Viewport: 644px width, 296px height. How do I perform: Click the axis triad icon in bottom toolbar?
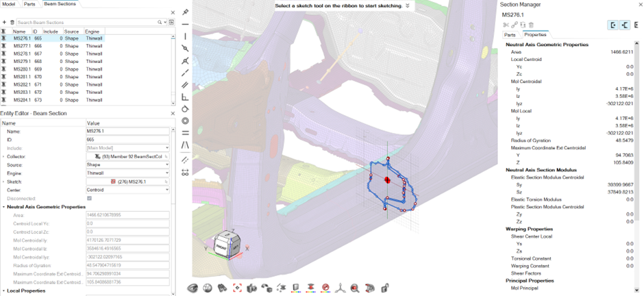coord(340,288)
